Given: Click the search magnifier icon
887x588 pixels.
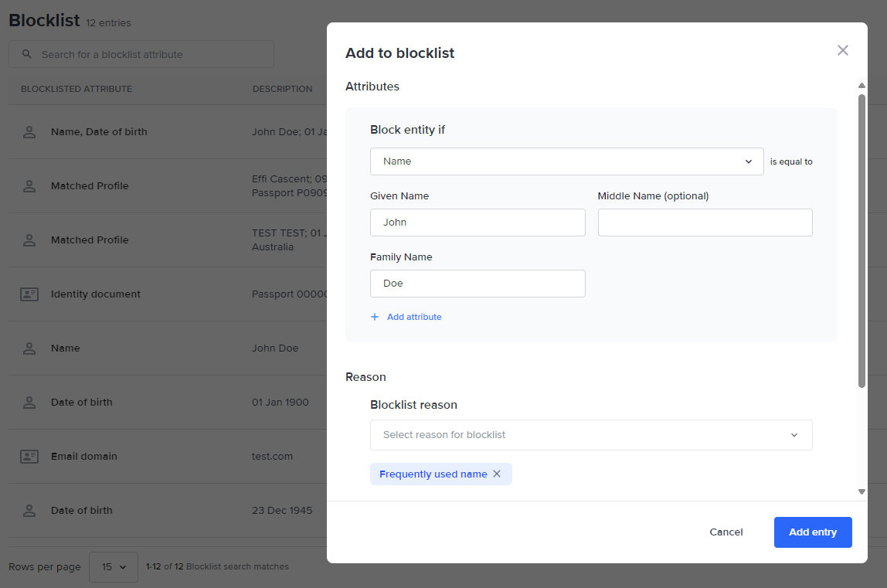Looking at the screenshot, I should click(x=27, y=54).
